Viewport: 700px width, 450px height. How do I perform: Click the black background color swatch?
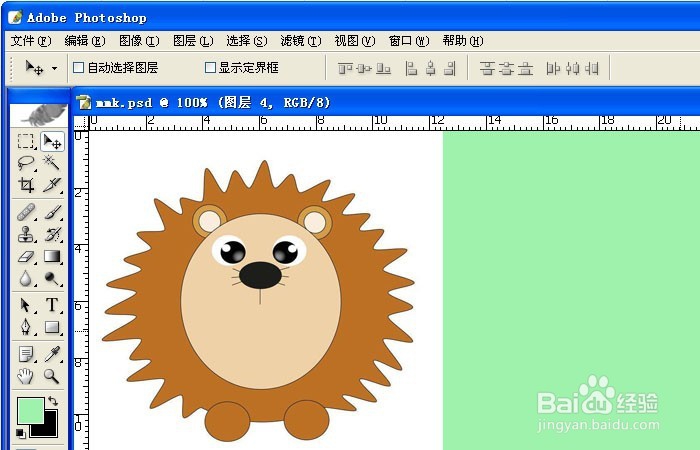(48, 428)
